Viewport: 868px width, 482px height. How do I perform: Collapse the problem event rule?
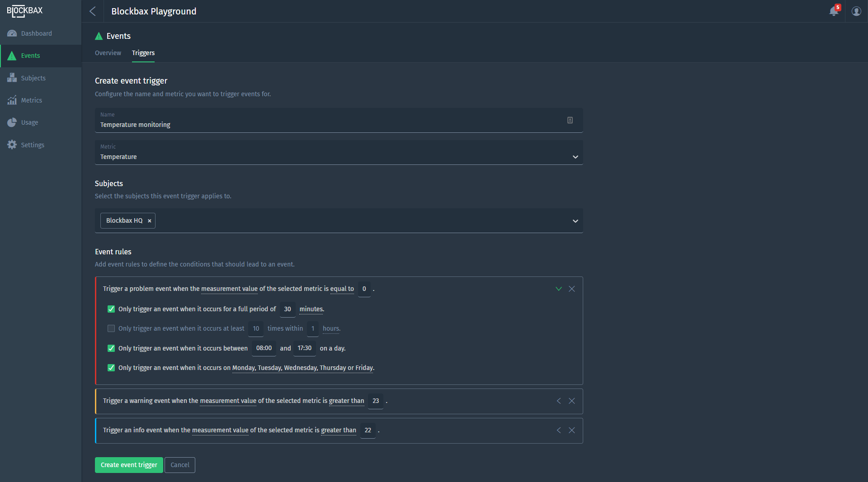pyautogui.click(x=559, y=289)
